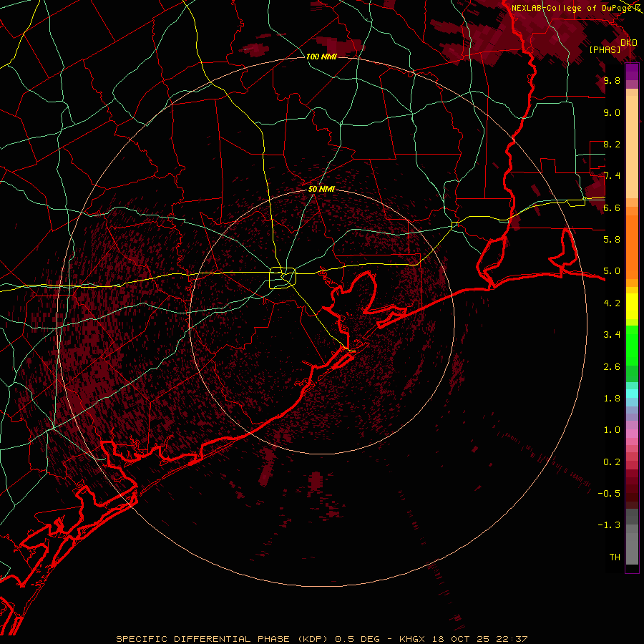
Task: Pick the purple segment atop the color bar
Action: pos(632,72)
